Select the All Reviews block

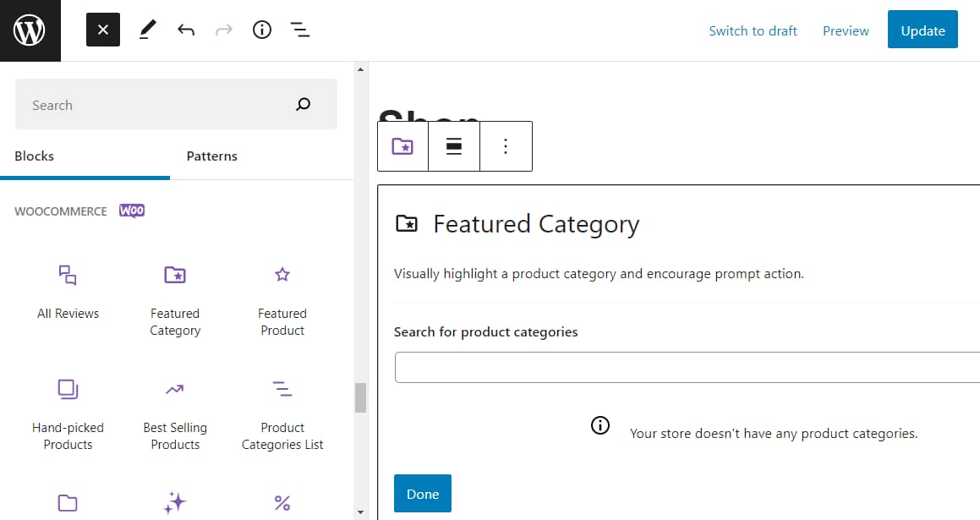point(68,292)
